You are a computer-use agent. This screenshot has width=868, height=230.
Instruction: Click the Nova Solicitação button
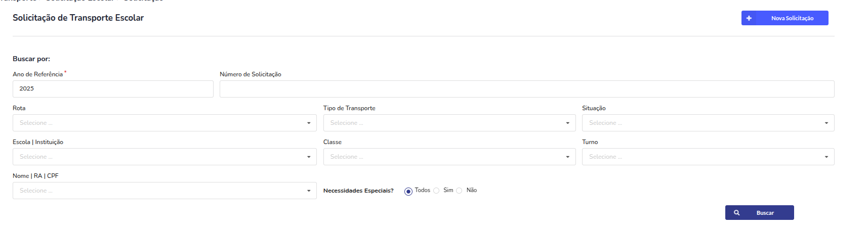point(785,18)
